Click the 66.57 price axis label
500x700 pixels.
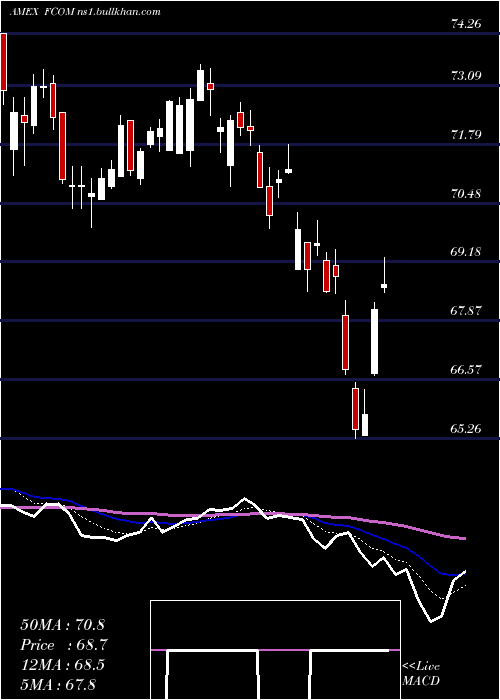click(x=466, y=370)
